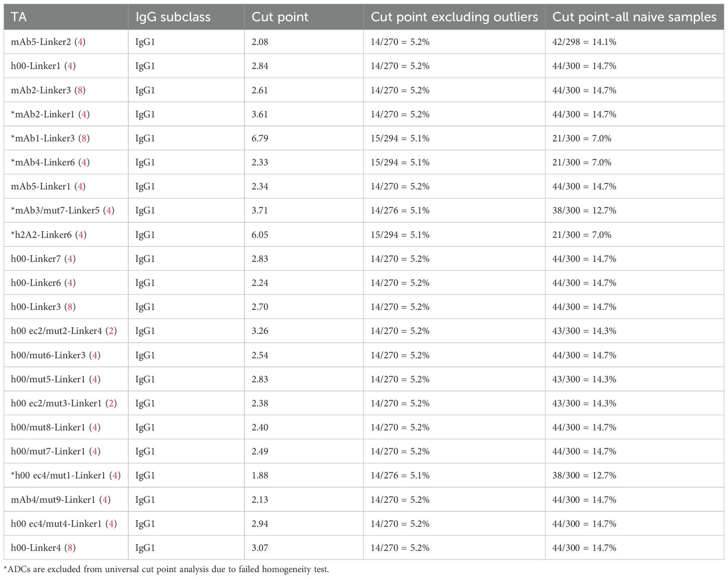
Task: Open the red 2 citation after h00 ec2/mut3-Linker1
Action: [x=111, y=403]
